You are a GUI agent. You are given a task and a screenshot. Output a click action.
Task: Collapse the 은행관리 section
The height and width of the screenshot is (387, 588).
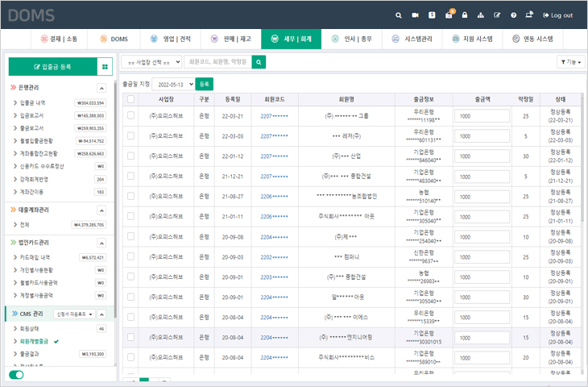pyautogui.click(x=101, y=88)
